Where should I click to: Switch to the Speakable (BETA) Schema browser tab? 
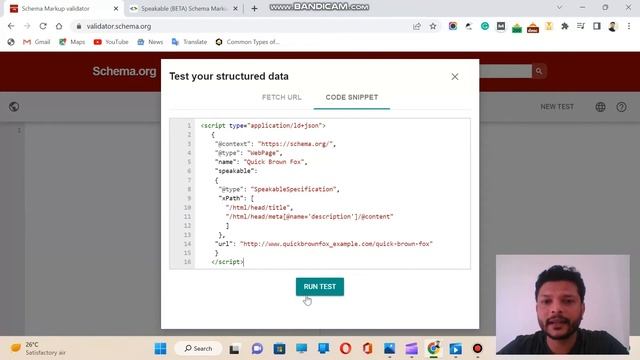184,8
